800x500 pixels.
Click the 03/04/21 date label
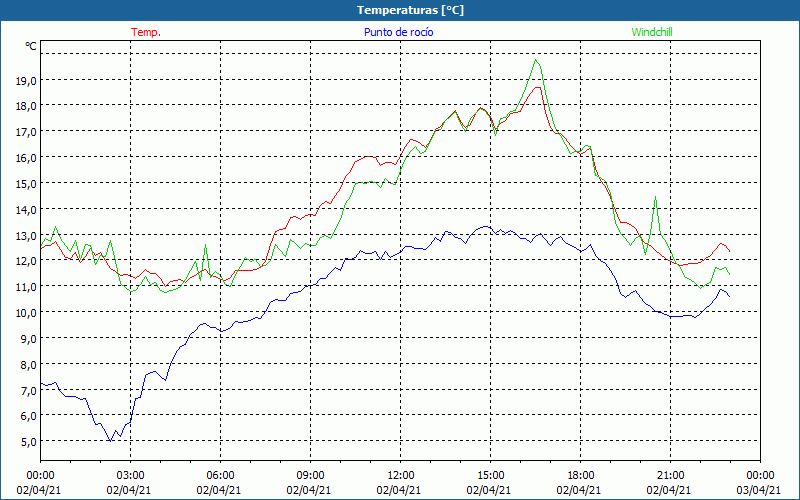[761, 490]
